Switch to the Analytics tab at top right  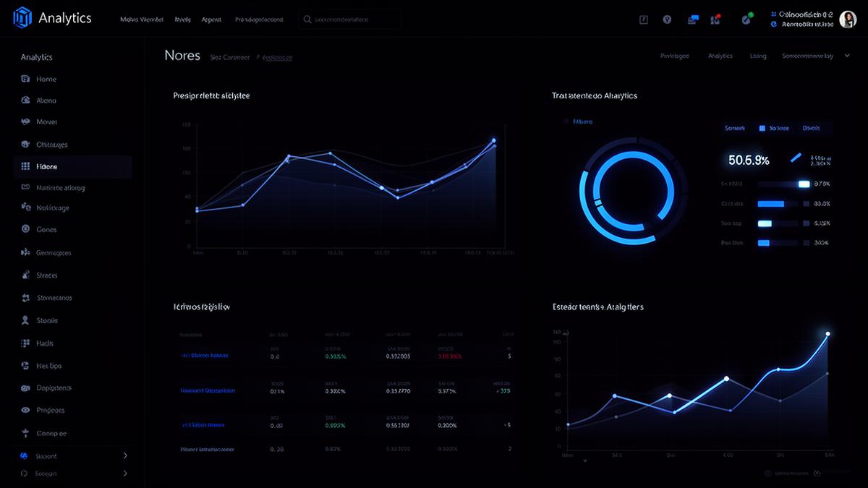(x=720, y=55)
